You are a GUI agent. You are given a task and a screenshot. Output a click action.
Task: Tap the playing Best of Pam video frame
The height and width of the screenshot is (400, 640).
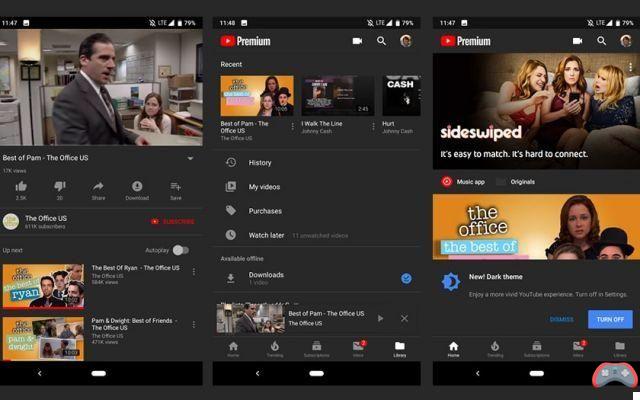tap(101, 87)
